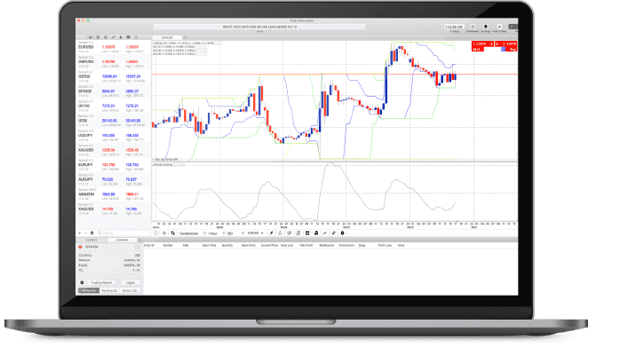Click the Hide Toolbox arrow icon
Image resolution: width=644 pixels, height=349 pixels.
[x=499, y=27]
